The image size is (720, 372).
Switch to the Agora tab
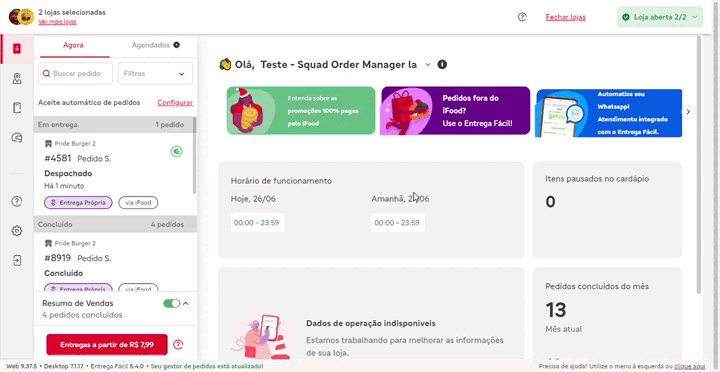(73, 45)
